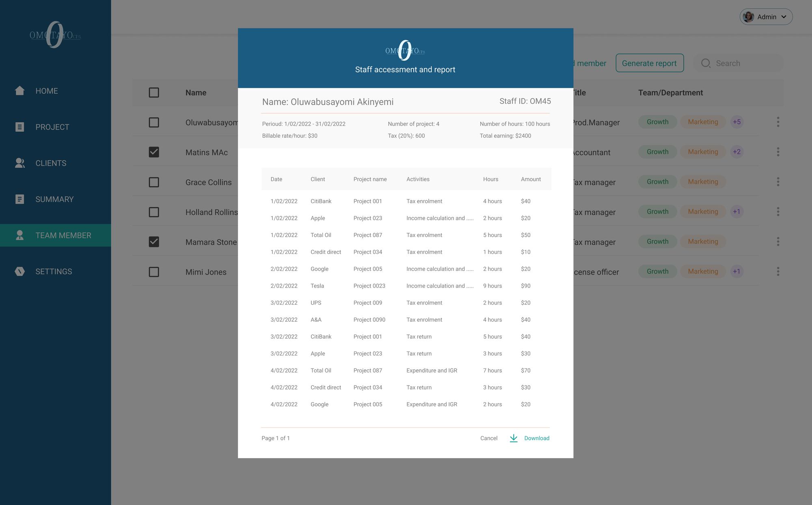Image resolution: width=812 pixels, height=505 pixels.
Task: Click the Growth tag for Mimi Jones
Action: tap(657, 271)
